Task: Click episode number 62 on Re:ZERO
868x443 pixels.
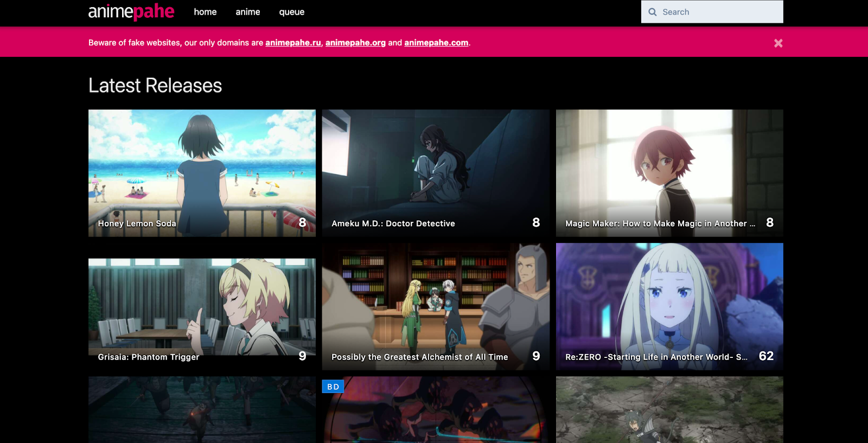Action: (766, 356)
